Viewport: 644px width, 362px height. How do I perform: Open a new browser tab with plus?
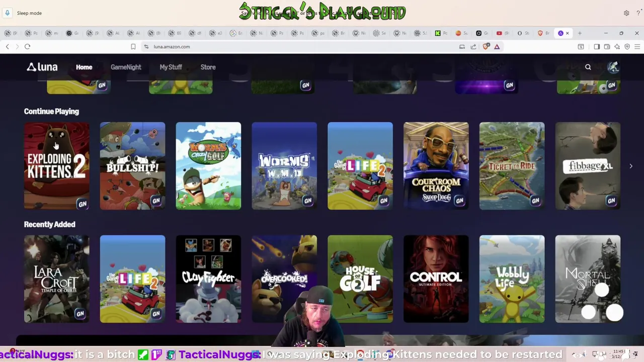coord(580,33)
